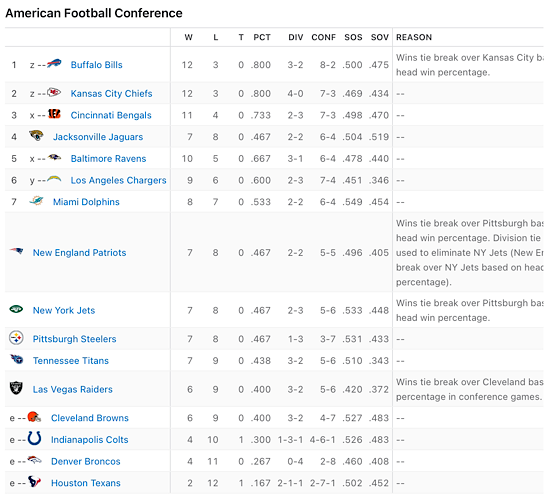Open the Denver Broncos team link
Screen dimensions: 550x497
tap(86, 462)
